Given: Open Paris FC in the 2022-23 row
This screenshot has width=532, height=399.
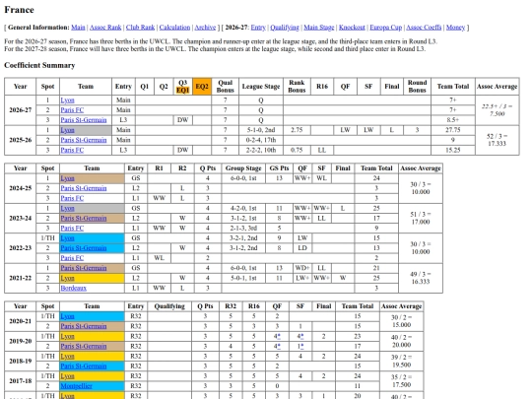Looking at the screenshot, I should (72, 258).
